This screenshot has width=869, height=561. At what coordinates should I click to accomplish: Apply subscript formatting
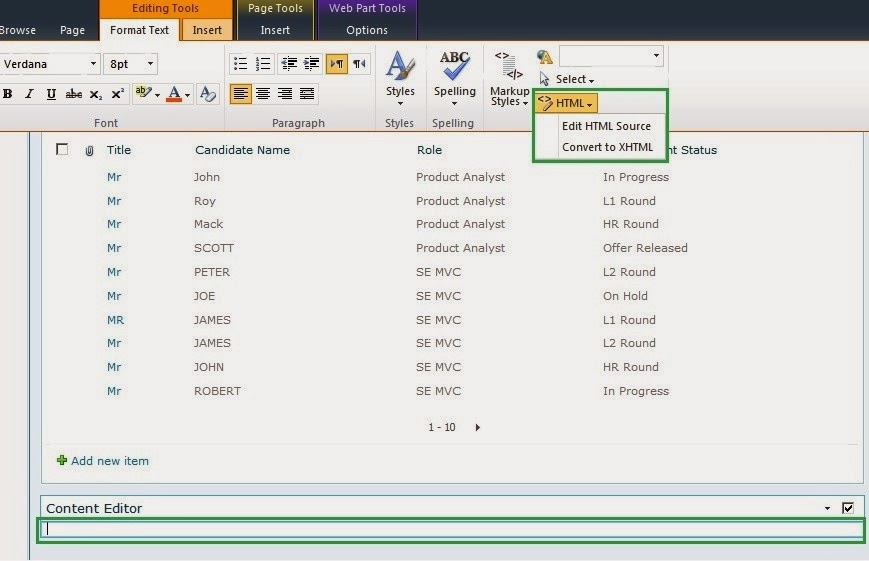(95, 94)
